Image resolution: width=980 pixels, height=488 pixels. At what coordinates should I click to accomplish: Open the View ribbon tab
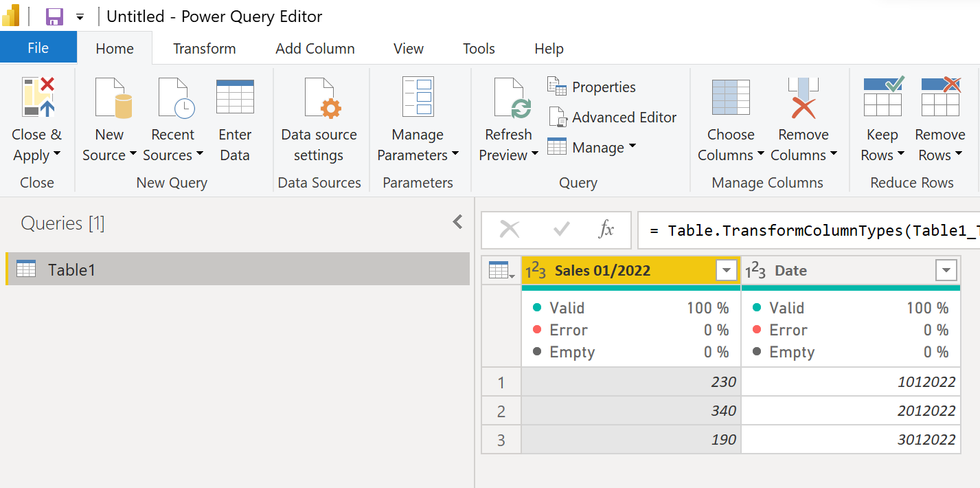409,48
